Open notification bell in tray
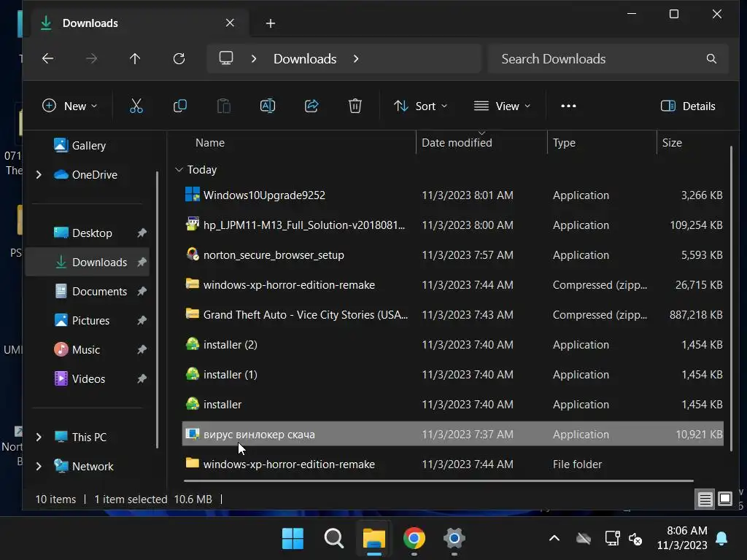 [721, 539]
